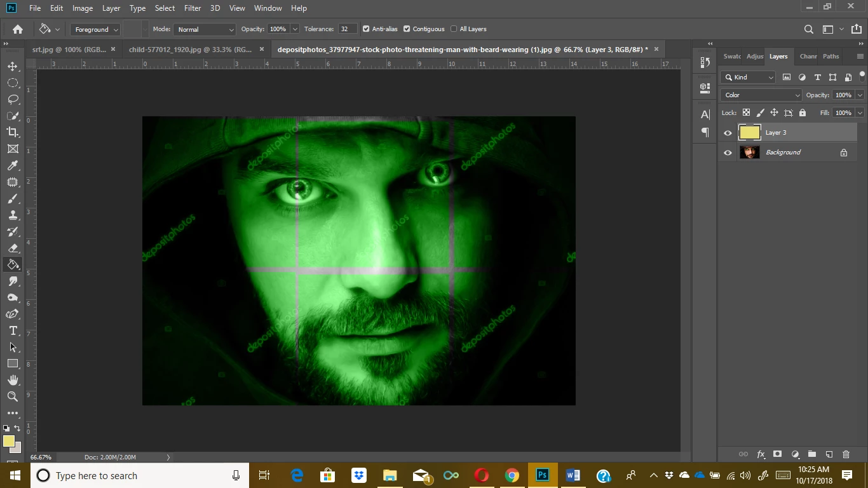
Task: Toggle lock image pixels brush icon
Action: pyautogui.click(x=760, y=112)
